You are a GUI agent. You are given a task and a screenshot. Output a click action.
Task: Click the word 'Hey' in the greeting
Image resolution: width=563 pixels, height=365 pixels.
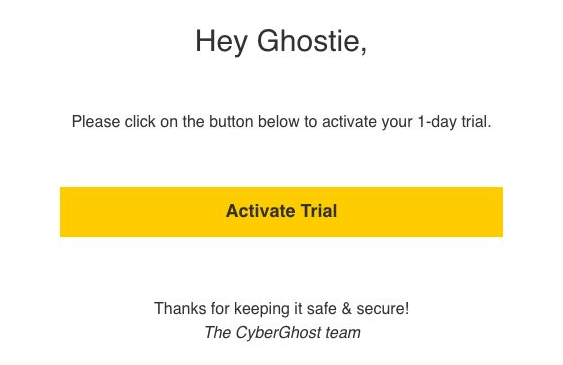[x=221, y=42]
